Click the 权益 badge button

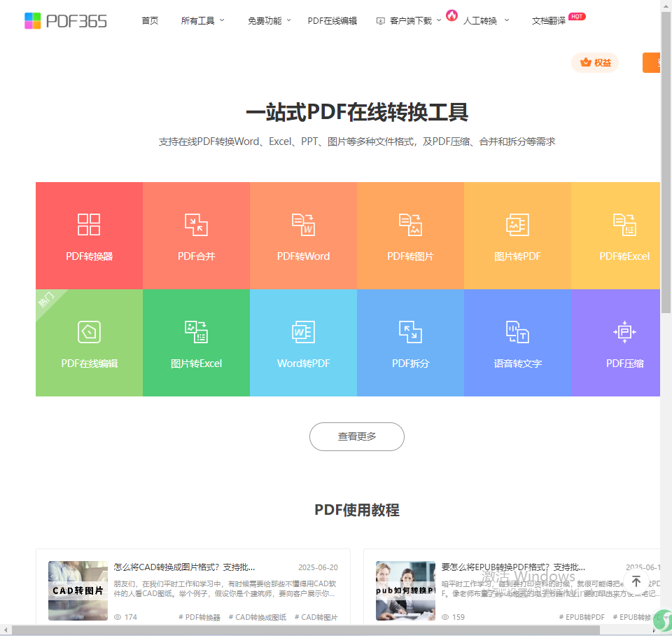pos(595,63)
